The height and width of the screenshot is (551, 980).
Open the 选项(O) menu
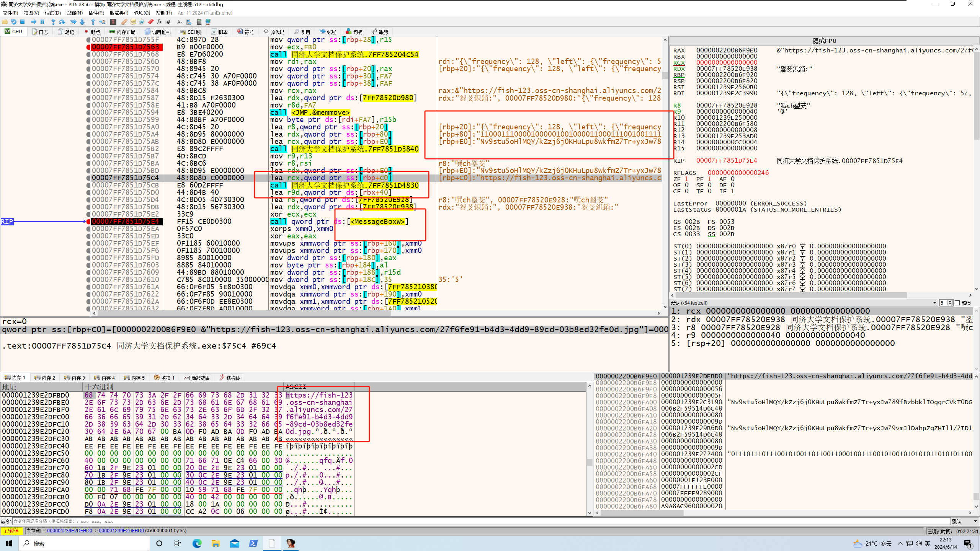[142, 13]
